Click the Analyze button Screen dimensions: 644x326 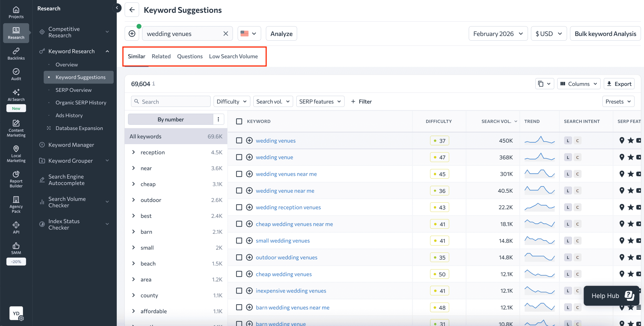[x=281, y=33]
